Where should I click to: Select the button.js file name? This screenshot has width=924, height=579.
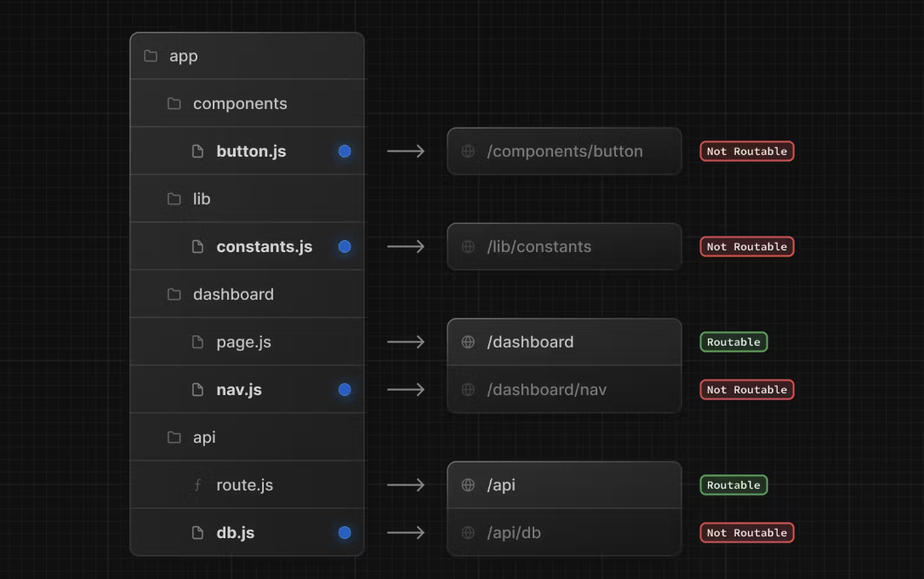(251, 152)
